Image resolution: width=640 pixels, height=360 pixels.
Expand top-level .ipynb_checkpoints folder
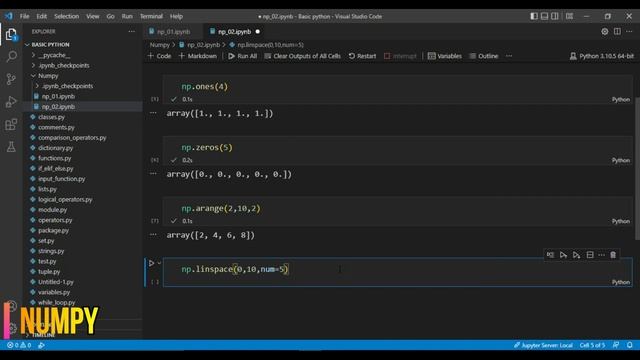coord(63,65)
